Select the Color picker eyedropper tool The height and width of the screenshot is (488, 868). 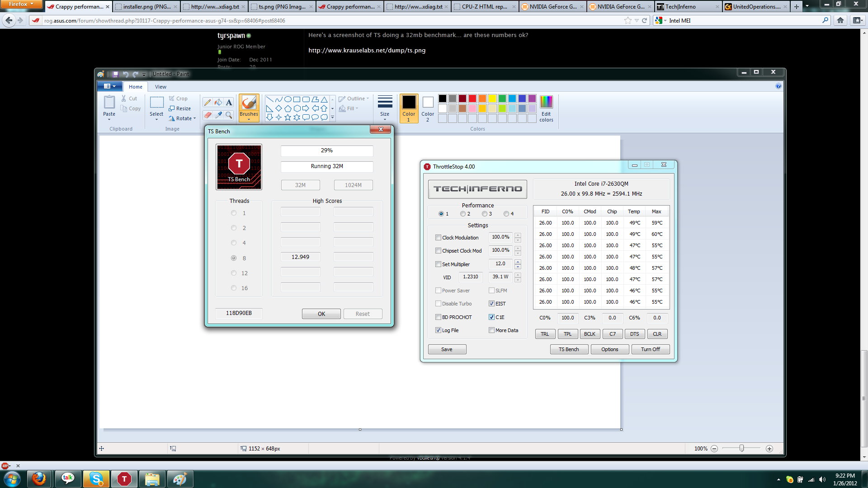[x=218, y=115]
